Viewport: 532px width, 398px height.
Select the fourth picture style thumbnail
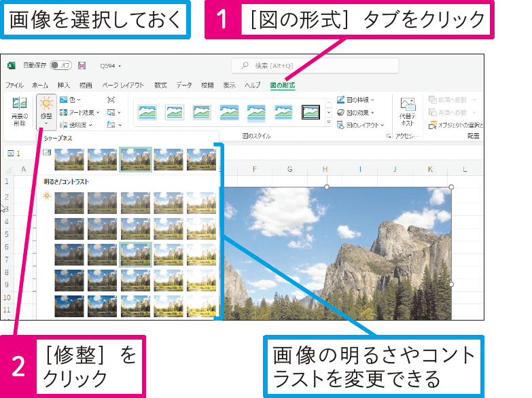229,112
